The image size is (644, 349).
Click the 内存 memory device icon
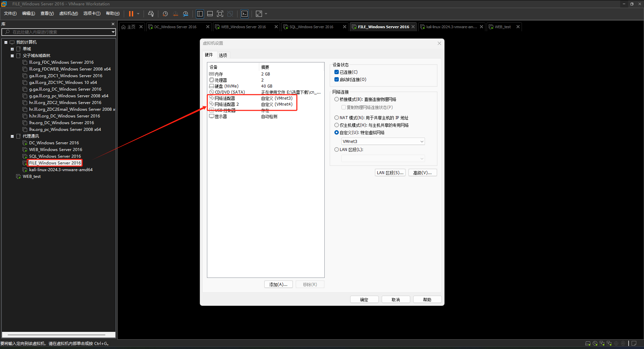(x=212, y=74)
